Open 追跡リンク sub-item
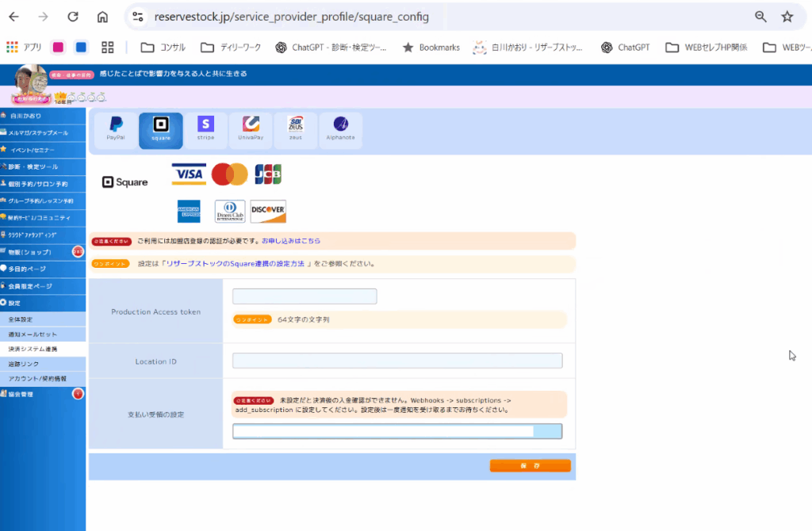The height and width of the screenshot is (531, 812). [x=43, y=364]
